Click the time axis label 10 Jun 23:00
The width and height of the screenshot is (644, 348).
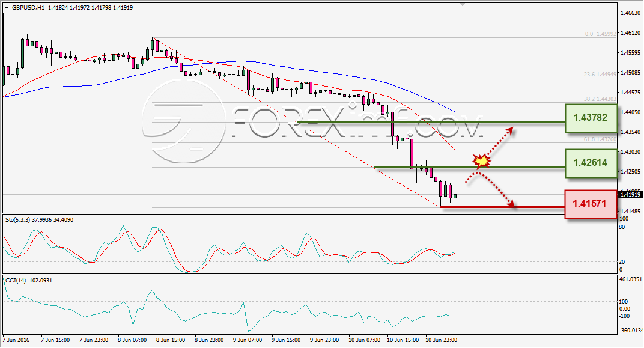441,340
